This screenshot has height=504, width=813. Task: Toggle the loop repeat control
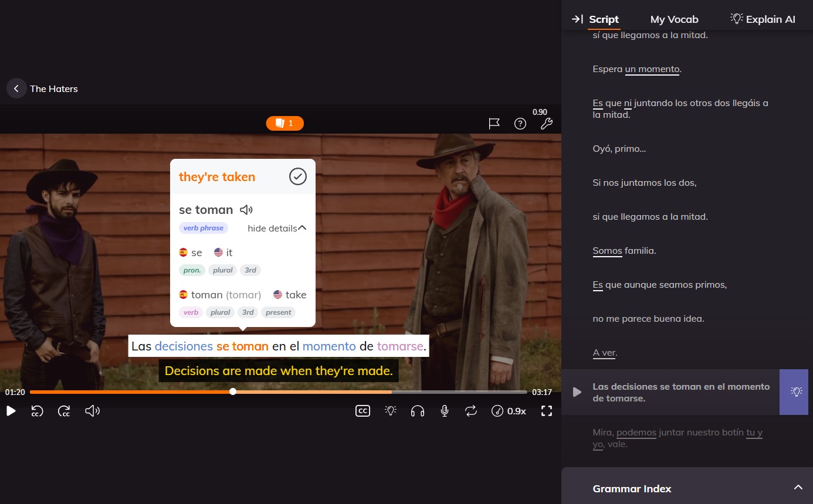coord(471,411)
